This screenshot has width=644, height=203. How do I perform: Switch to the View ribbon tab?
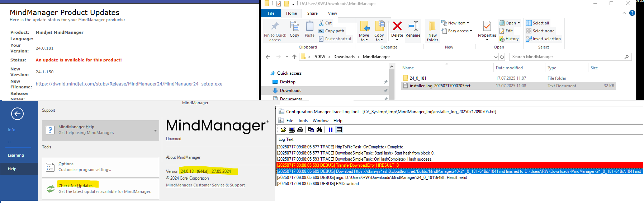[x=332, y=13]
